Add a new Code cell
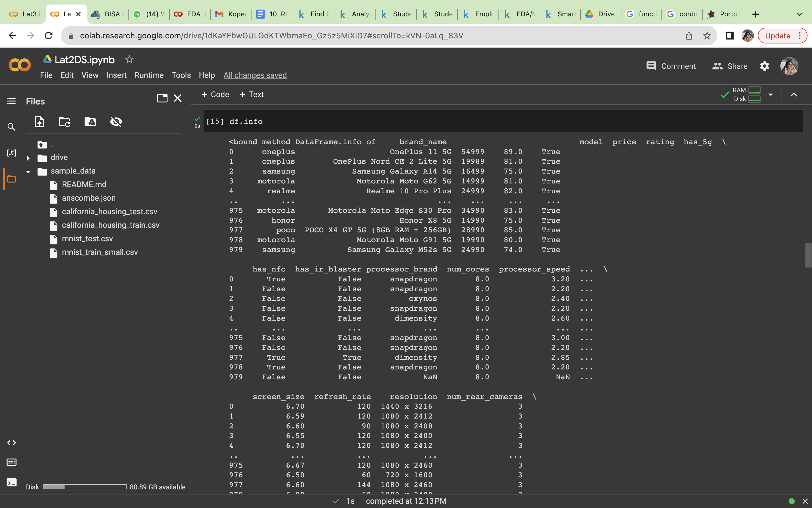Screen dimensions: 812x508 coord(215,95)
